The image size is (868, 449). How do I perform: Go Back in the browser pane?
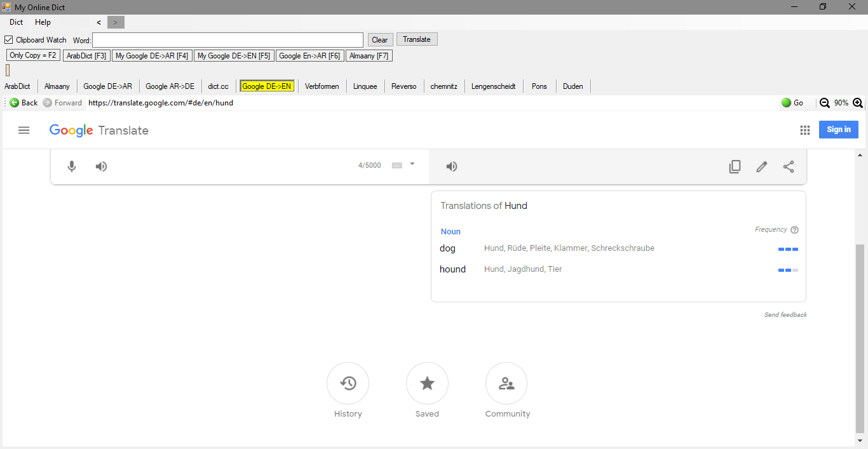pos(24,103)
